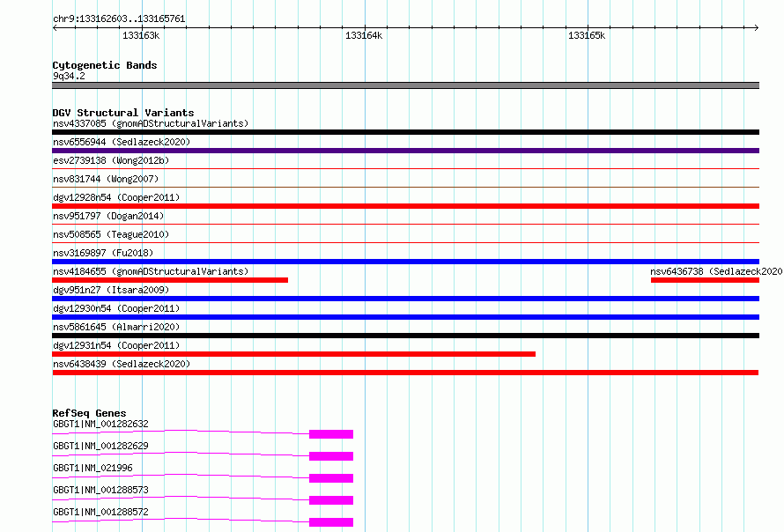This screenshot has height=532, width=784.
Task: Click the red bar for nsv6438439
Action: click(x=405, y=373)
